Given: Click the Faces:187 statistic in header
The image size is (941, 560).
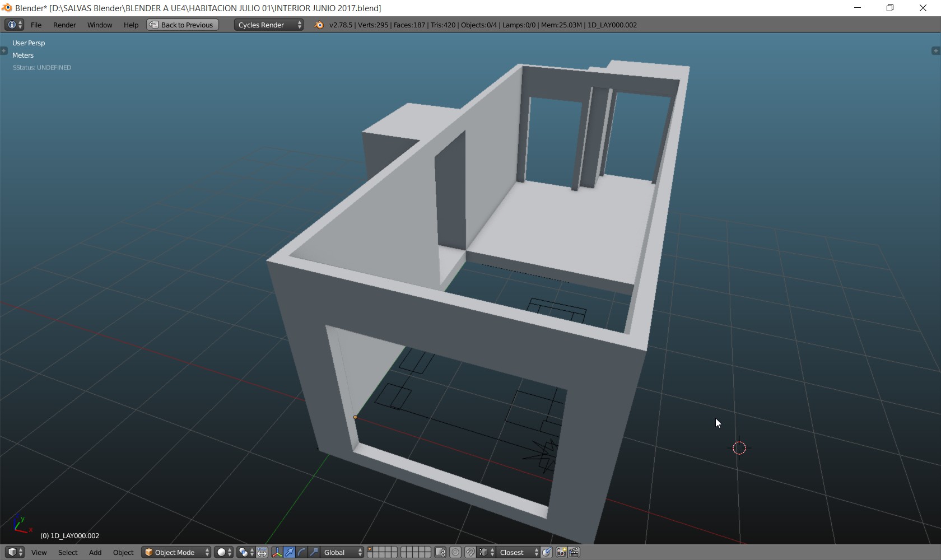Looking at the screenshot, I should (x=409, y=25).
